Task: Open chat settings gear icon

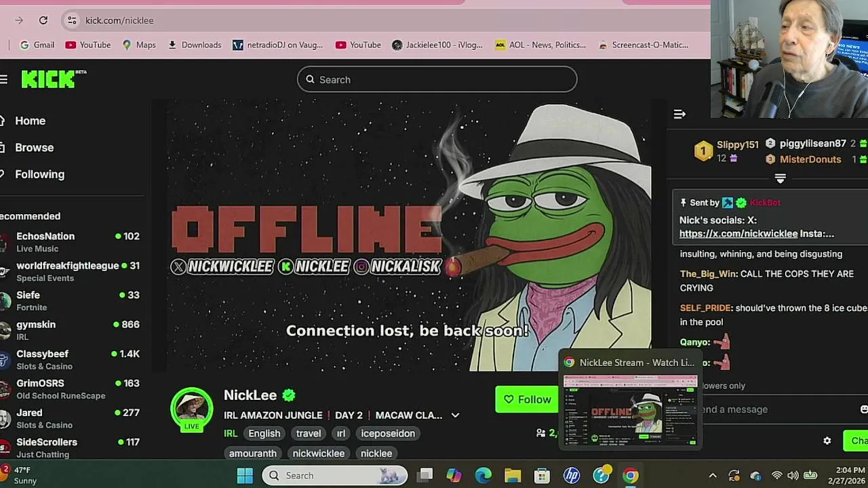Action: pyautogui.click(x=827, y=441)
